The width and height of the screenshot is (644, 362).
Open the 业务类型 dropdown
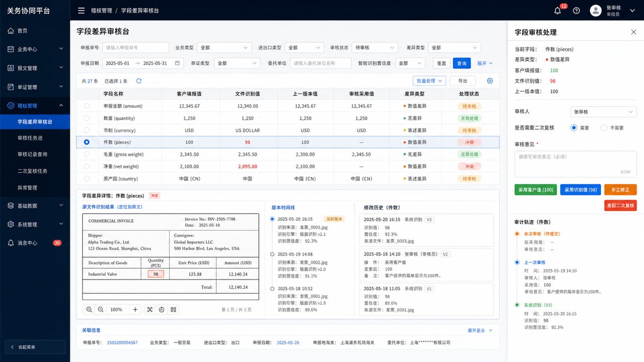(x=224, y=48)
